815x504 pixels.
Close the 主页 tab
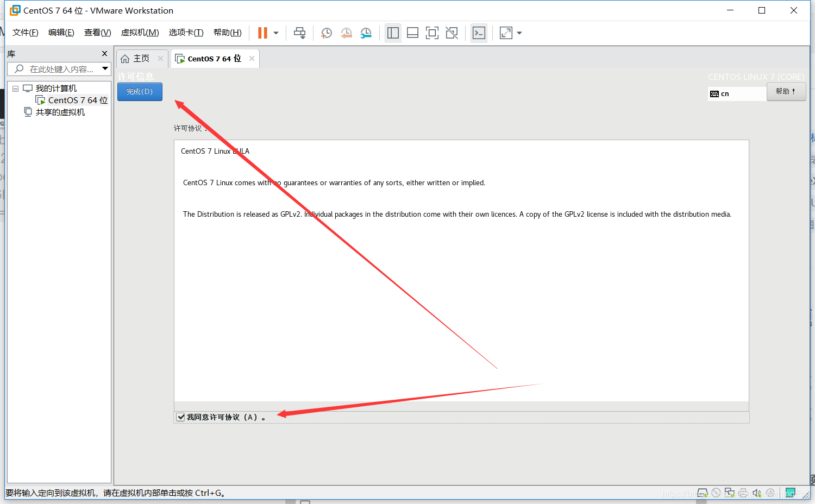(160, 59)
